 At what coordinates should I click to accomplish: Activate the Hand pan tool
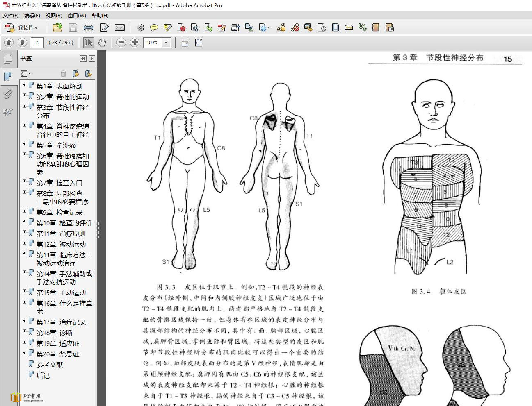point(102,43)
